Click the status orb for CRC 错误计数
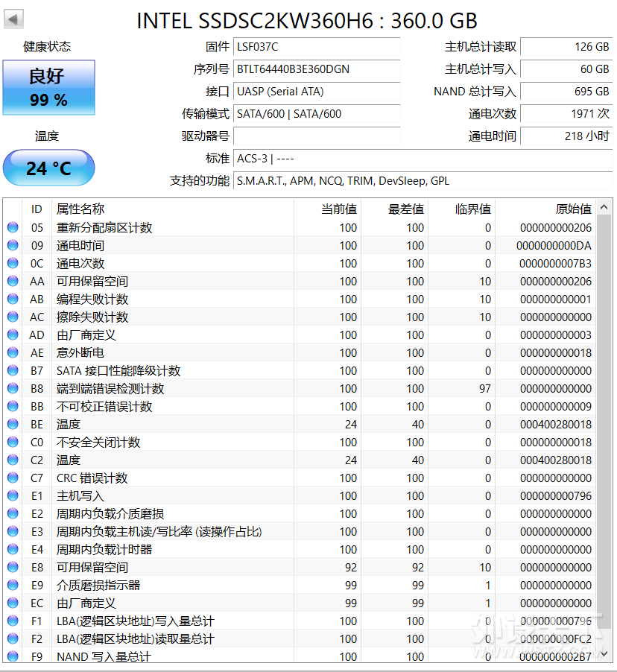This screenshot has height=672, width=617. pos(13,478)
